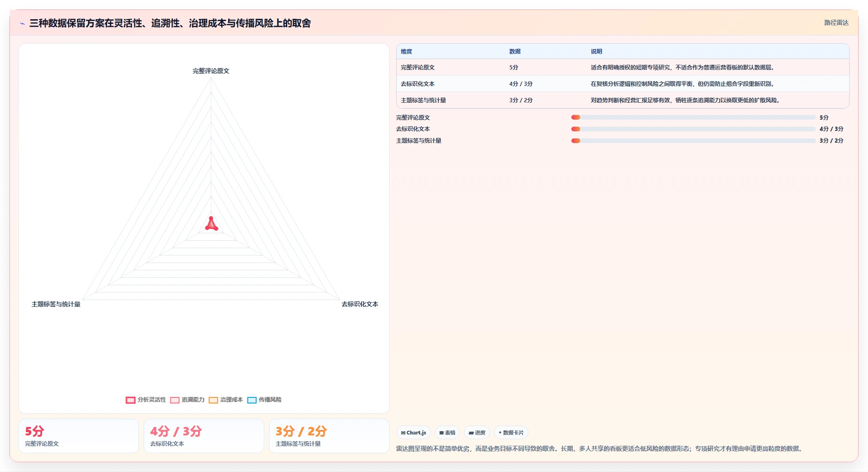Click the 5分 value in table
This screenshot has width=868, height=472.
[514, 68]
